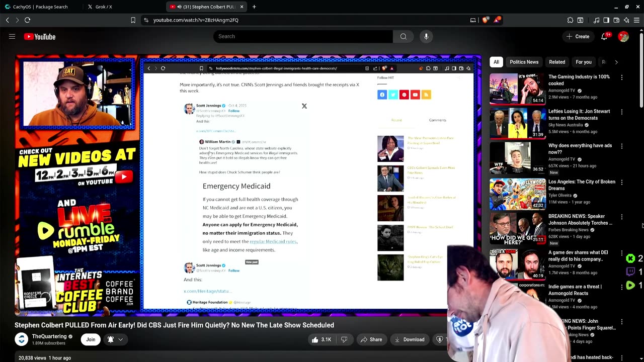Click '20,838 views 1 hour ago' text
This screenshot has height=362, width=644.
tap(45, 358)
